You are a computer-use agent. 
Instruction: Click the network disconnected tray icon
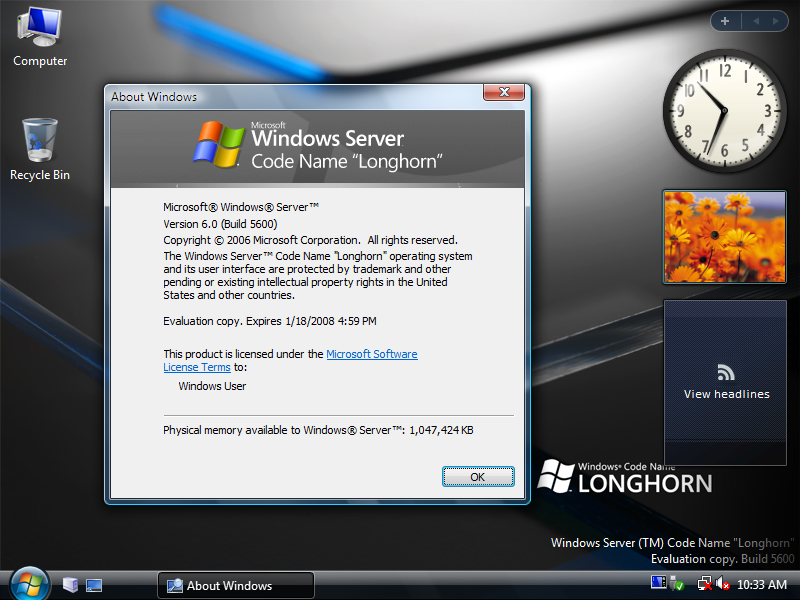[704, 584]
